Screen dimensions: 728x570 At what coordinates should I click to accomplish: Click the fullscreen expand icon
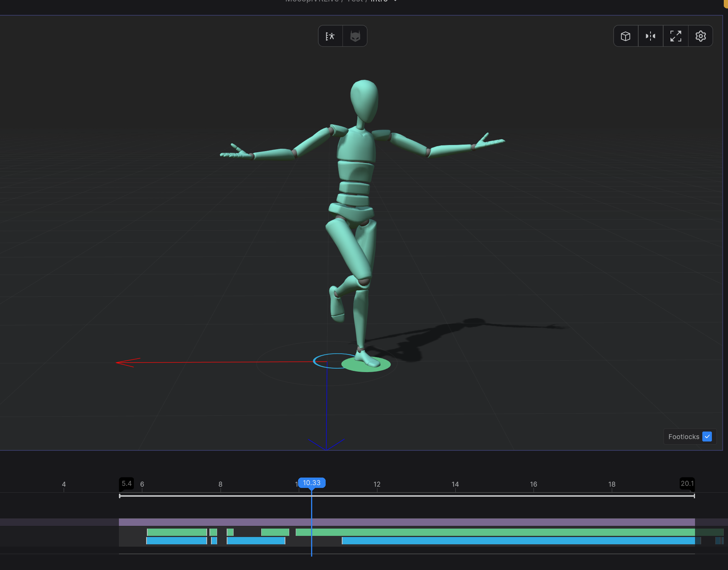[x=675, y=36]
